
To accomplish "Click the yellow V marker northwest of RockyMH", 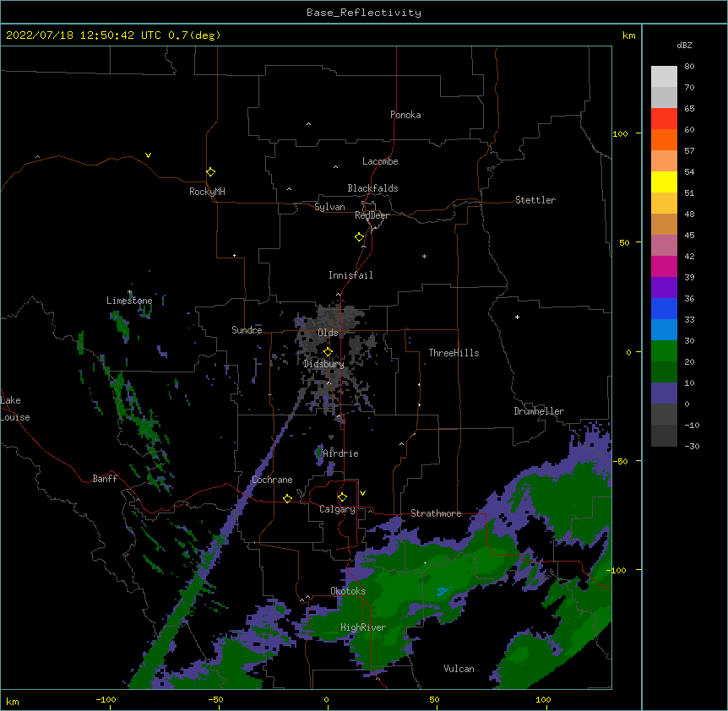I will 148,155.
